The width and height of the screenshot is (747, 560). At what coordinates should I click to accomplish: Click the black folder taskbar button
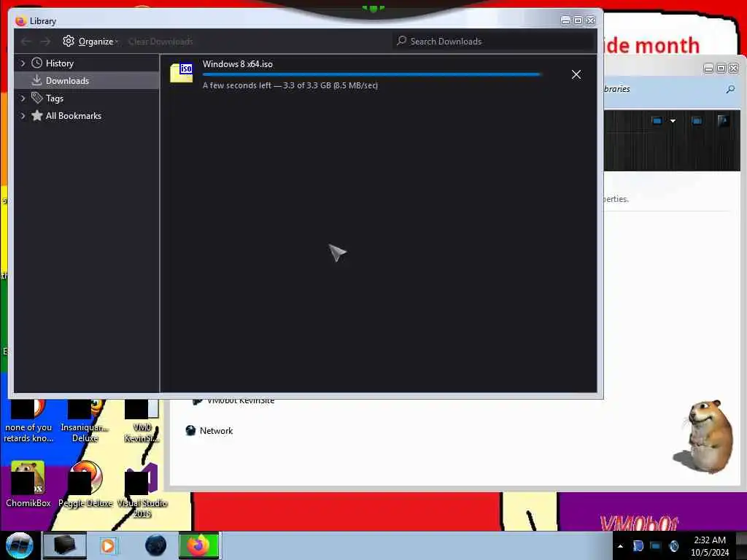coord(65,545)
